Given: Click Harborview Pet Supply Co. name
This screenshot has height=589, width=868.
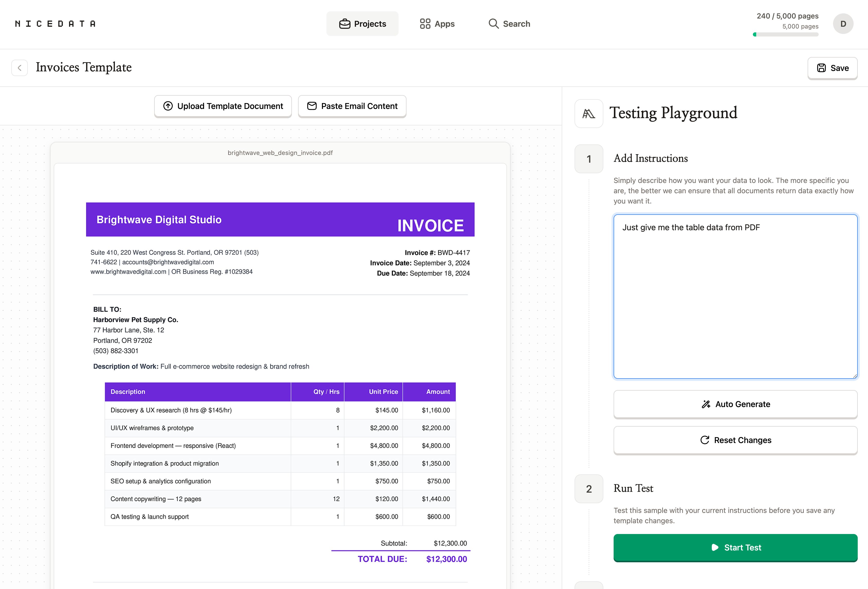Looking at the screenshot, I should point(136,320).
